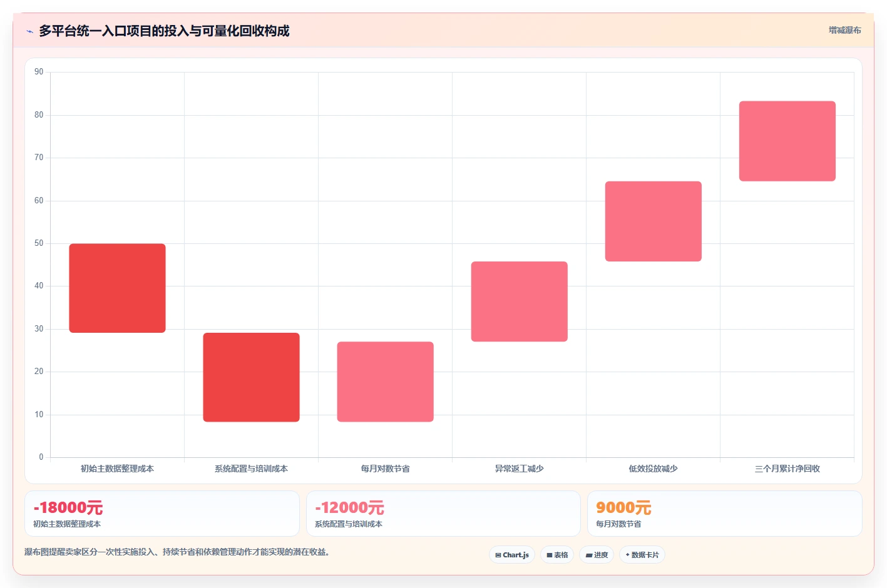Open the -12000元 data card

pos(443,514)
